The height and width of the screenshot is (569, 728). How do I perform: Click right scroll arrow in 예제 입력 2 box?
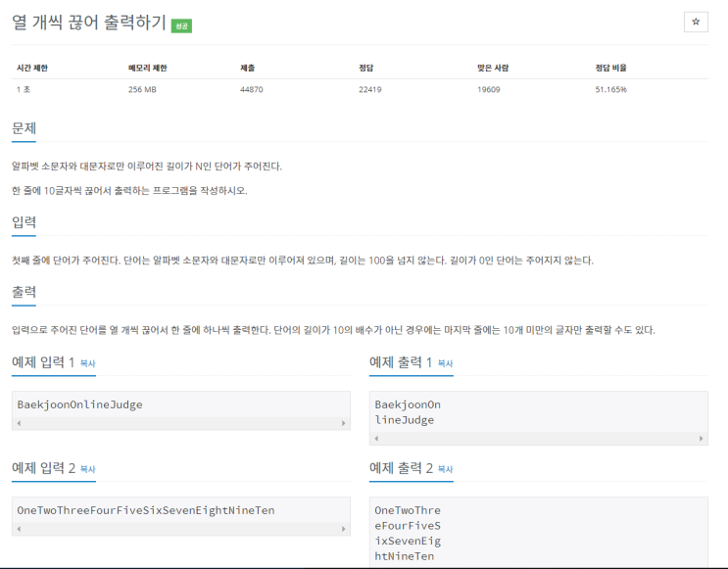pyautogui.click(x=344, y=529)
